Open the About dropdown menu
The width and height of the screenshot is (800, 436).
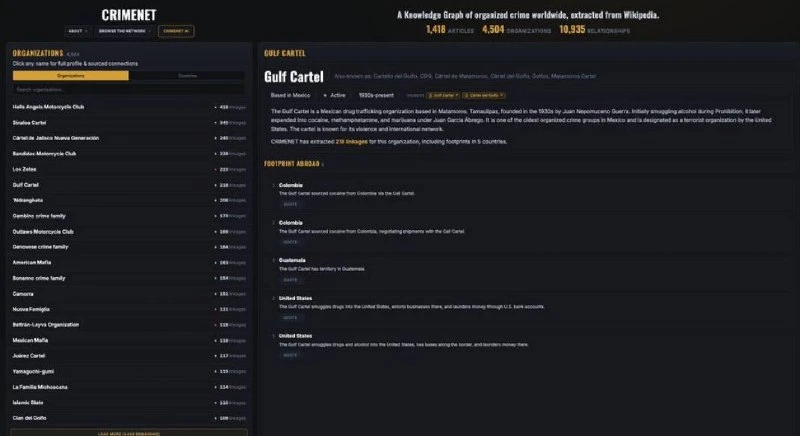point(78,31)
